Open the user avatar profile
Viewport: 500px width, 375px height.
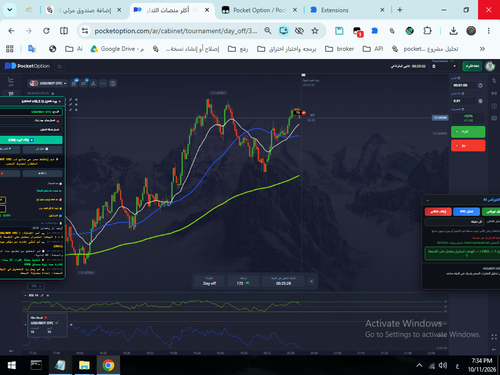point(490,66)
